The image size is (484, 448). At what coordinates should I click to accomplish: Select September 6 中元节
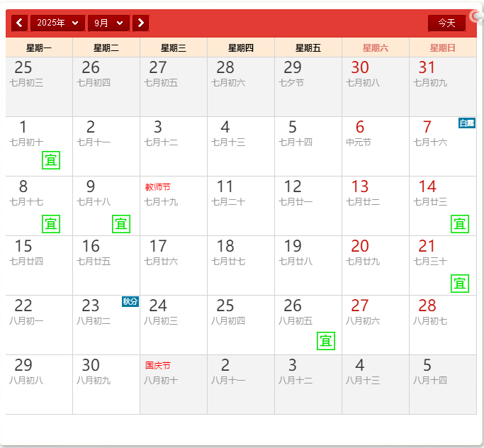click(375, 146)
